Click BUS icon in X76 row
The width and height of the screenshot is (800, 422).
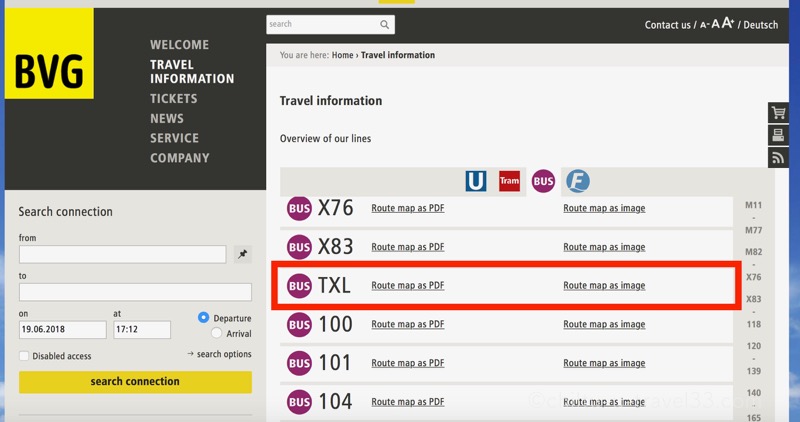click(299, 208)
